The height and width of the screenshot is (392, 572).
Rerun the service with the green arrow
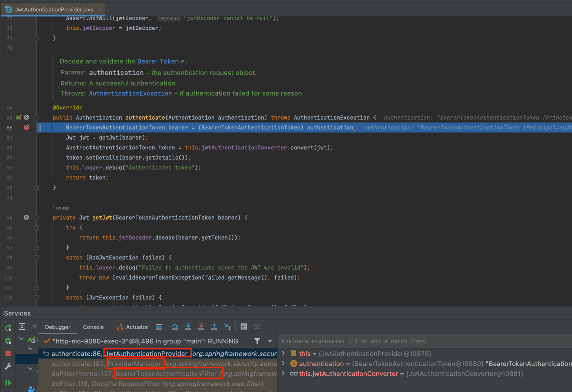8,327
